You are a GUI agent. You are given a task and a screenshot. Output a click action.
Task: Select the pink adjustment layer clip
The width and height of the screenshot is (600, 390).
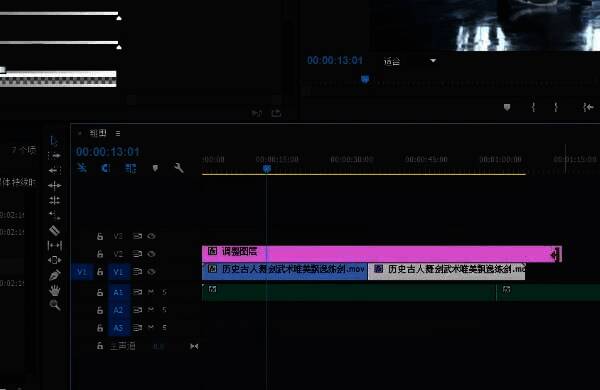coord(382,254)
